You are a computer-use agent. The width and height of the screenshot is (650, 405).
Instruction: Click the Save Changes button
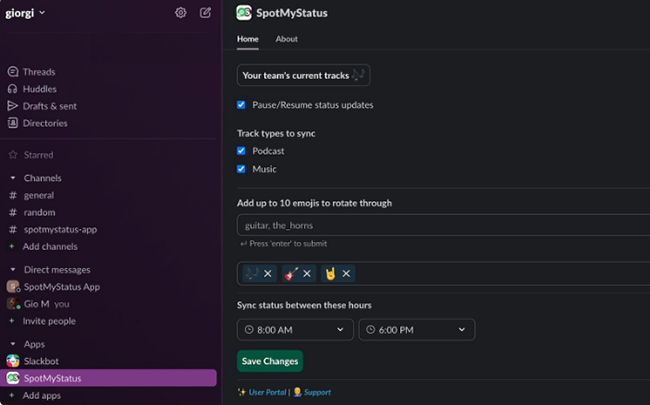pyautogui.click(x=269, y=361)
